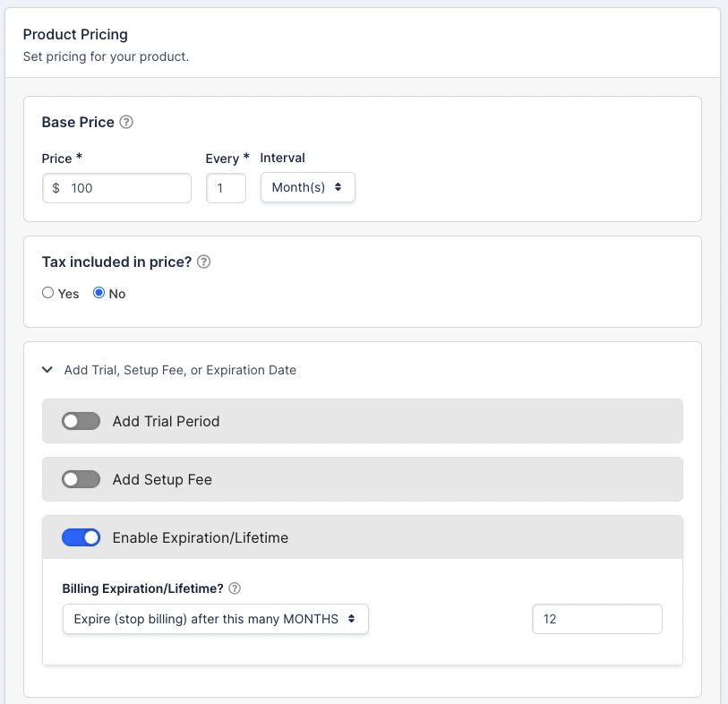
Task: Click the dollar sign in price field
Action: [x=56, y=188]
